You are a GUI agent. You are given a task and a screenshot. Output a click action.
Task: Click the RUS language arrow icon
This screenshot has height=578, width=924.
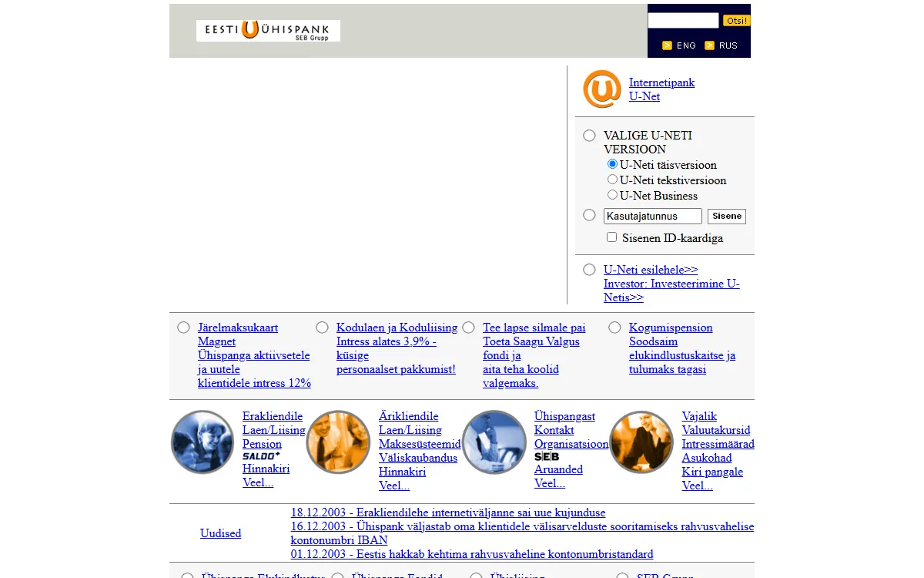point(709,45)
